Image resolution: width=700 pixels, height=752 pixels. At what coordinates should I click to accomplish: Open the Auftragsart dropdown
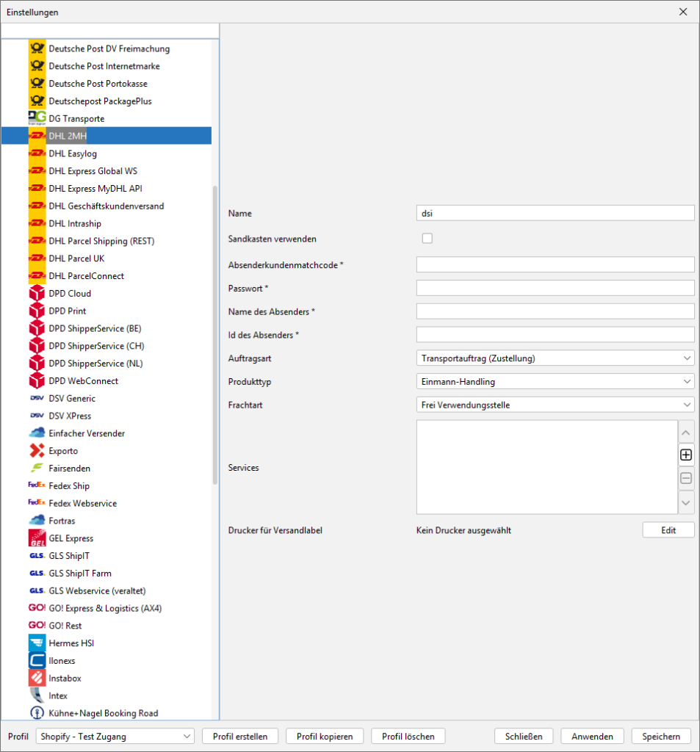pyautogui.click(x=555, y=358)
